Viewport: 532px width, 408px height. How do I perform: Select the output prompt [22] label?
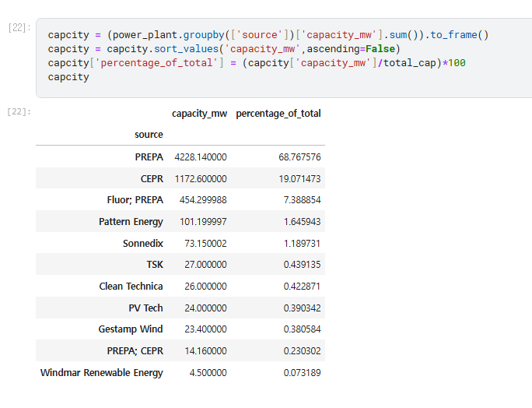coord(19,111)
